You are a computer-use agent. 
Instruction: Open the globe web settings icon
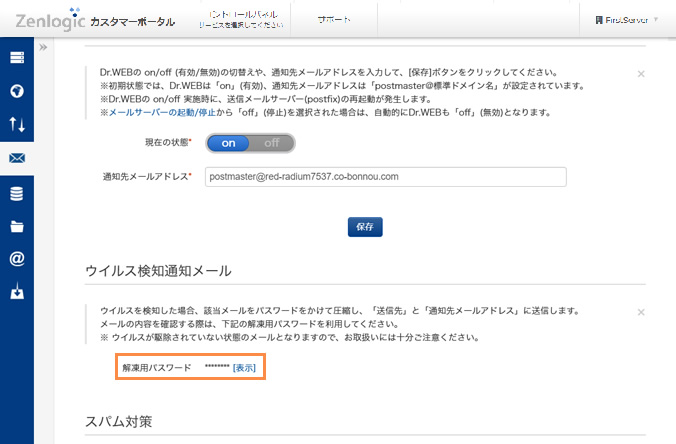coord(17,91)
